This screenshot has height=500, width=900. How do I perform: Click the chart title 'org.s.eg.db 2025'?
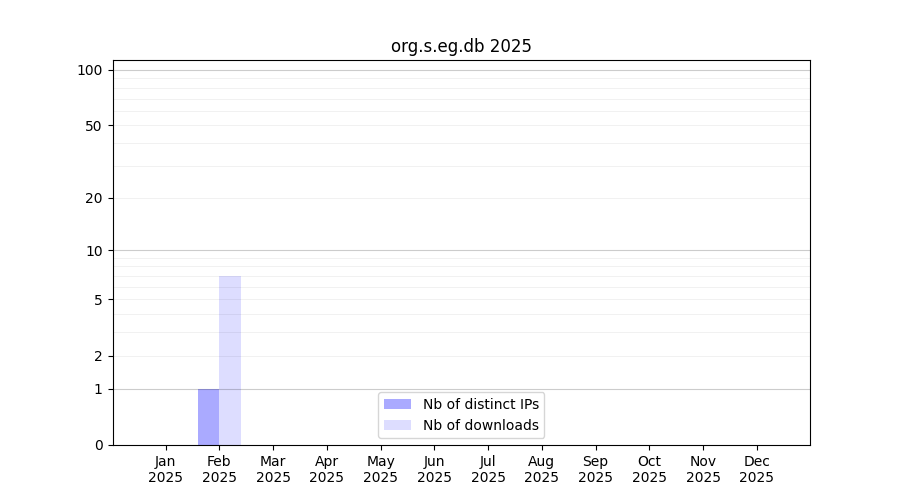tap(461, 46)
